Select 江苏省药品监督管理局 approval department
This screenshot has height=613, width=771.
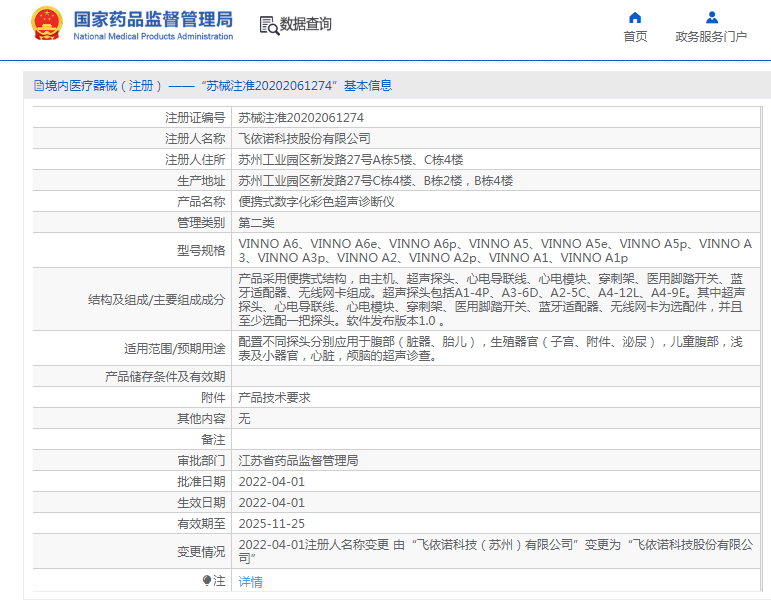[x=298, y=461]
